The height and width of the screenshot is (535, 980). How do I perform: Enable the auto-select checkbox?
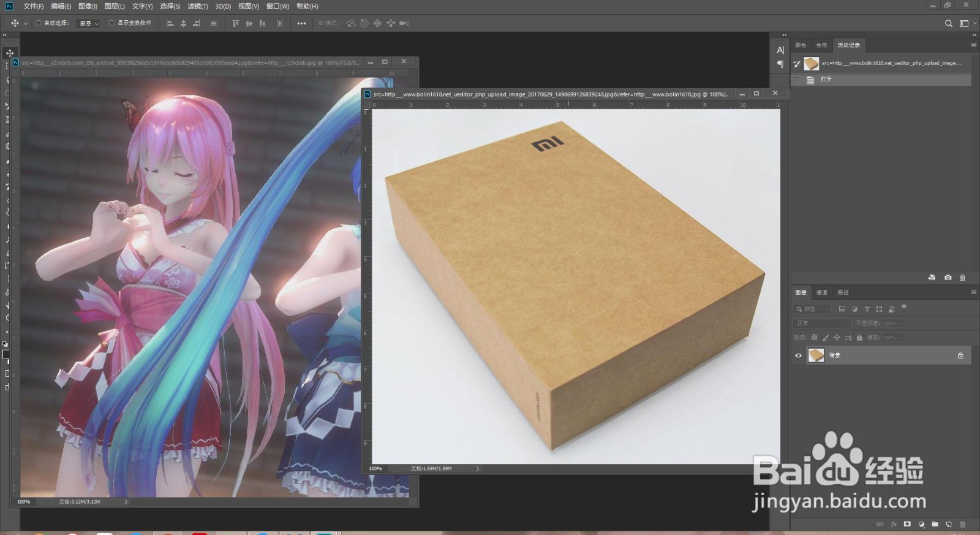tap(38, 23)
